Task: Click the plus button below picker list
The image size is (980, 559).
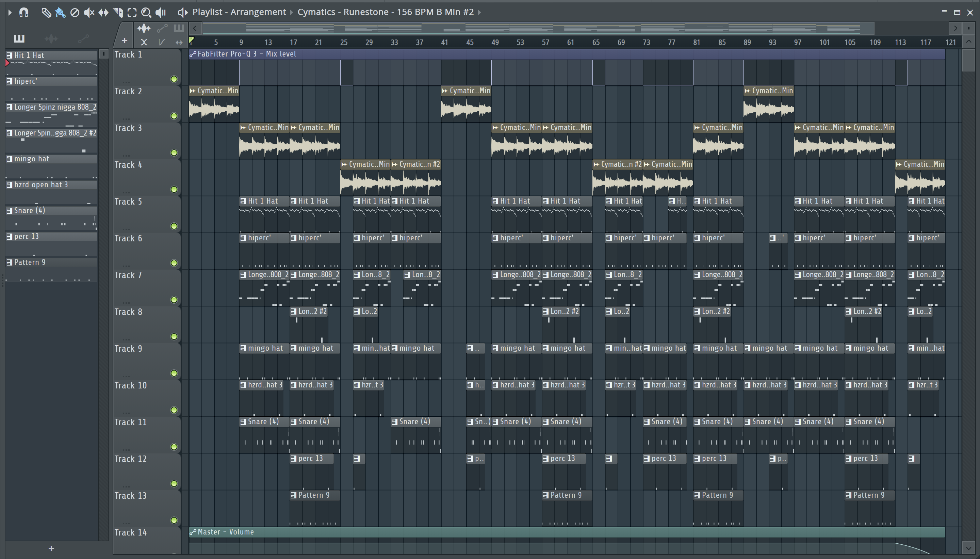Action: [51, 549]
